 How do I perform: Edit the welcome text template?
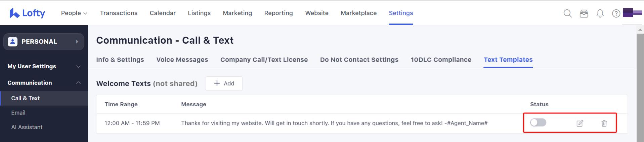click(x=580, y=123)
